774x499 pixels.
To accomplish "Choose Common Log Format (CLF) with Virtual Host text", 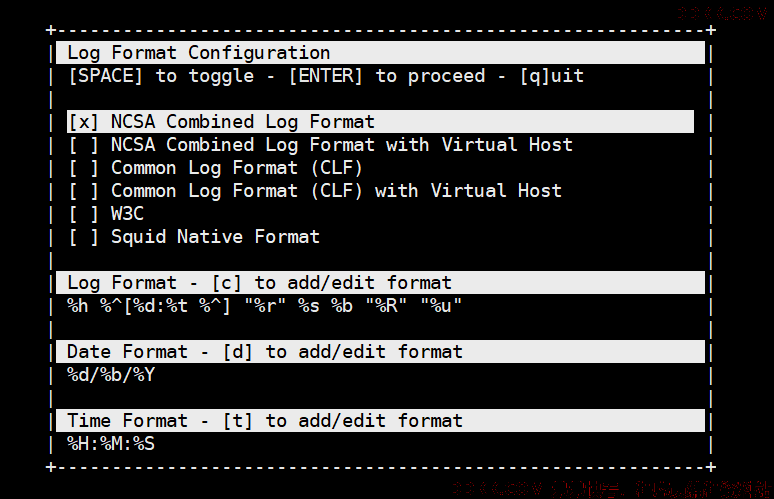I will tap(336, 191).
